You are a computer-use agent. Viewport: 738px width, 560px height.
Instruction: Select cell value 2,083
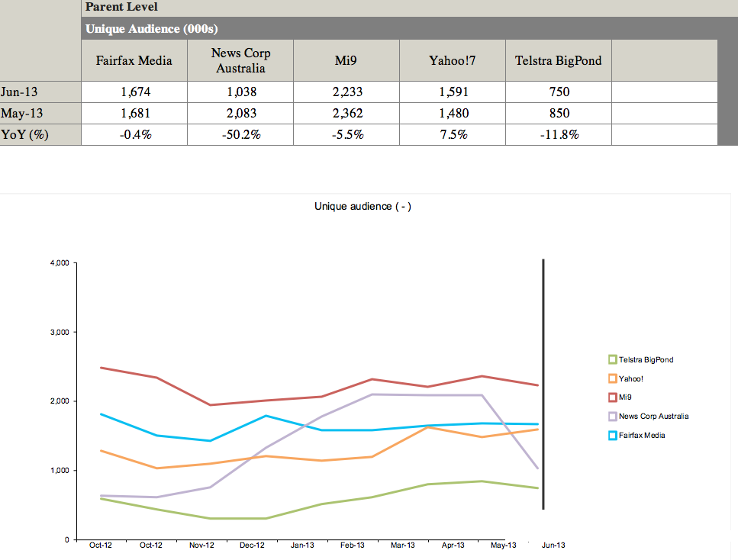click(241, 114)
